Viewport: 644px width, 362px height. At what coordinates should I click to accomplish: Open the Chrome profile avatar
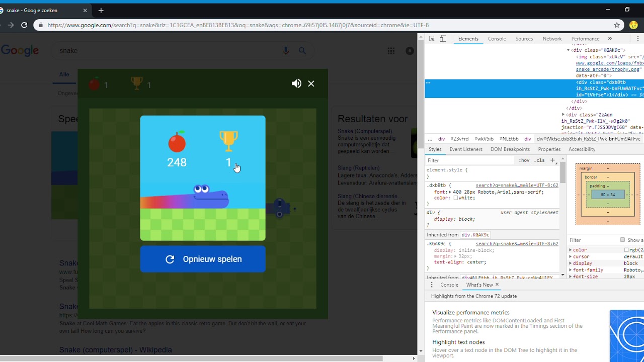coord(634,25)
